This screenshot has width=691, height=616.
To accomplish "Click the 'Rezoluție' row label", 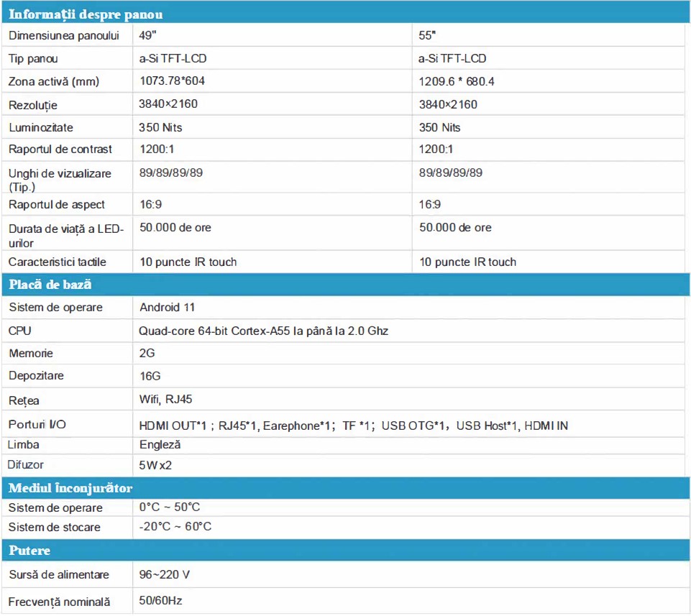I will click(x=33, y=106).
